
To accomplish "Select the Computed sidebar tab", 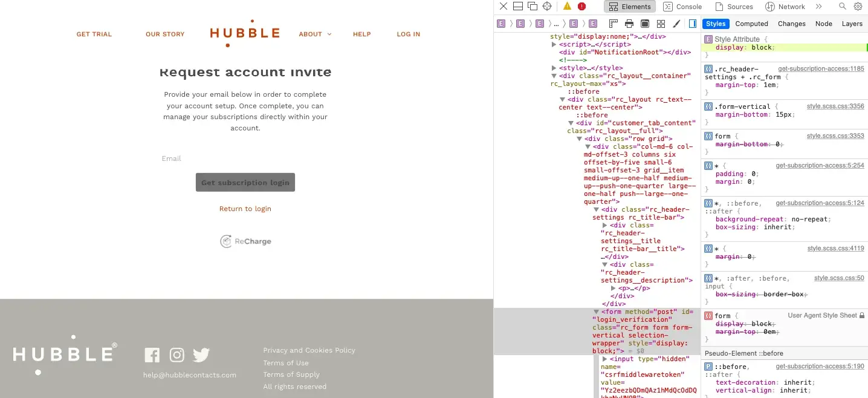I will coord(751,24).
